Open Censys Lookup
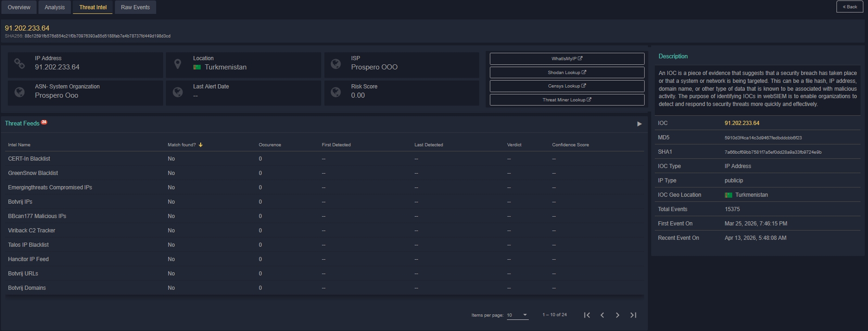The width and height of the screenshot is (868, 331). (x=567, y=86)
